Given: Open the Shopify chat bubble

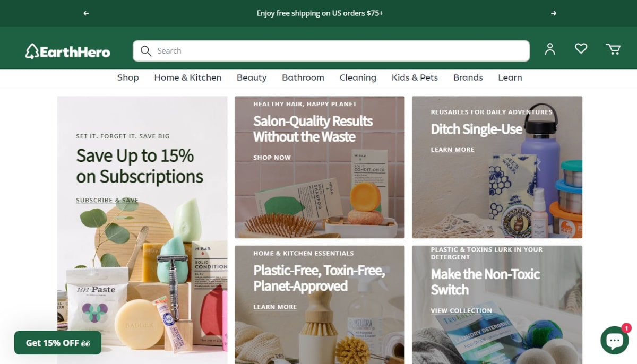Looking at the screenshot, I should pyautogui.click(x=615, y=340).
